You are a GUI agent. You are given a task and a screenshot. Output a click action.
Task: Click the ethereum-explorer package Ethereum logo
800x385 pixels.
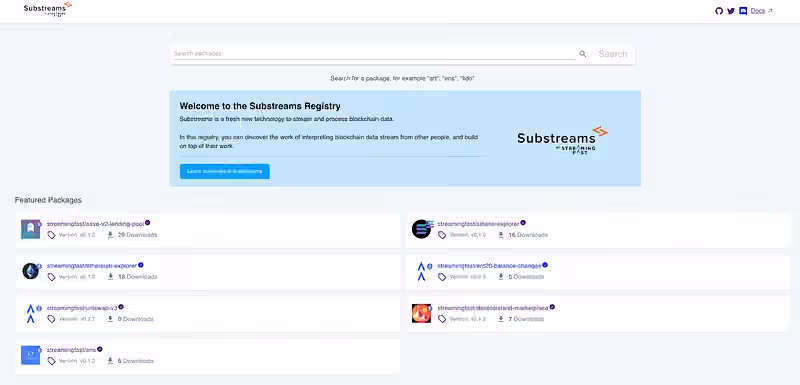[x=31, y=271]
